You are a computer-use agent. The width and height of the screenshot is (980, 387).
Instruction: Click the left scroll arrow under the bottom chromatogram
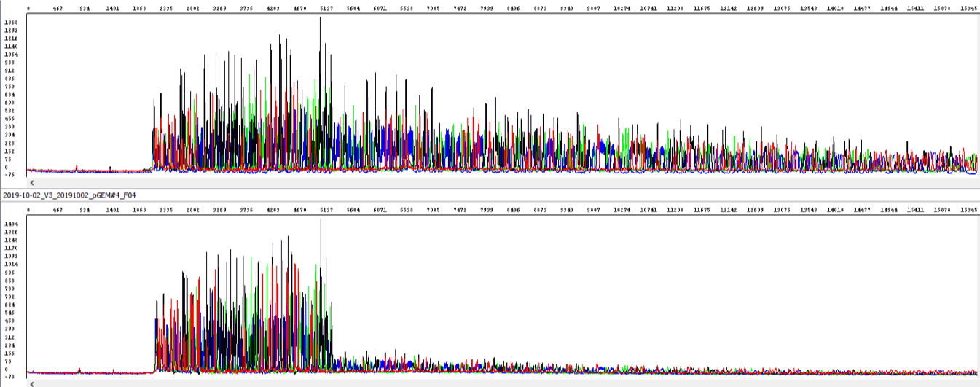[31, 383]
